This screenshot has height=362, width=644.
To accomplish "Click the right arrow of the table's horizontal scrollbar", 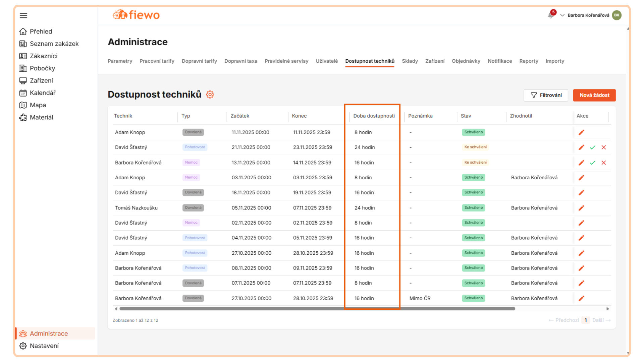I will pyautogui.click(x=607, y=309).
